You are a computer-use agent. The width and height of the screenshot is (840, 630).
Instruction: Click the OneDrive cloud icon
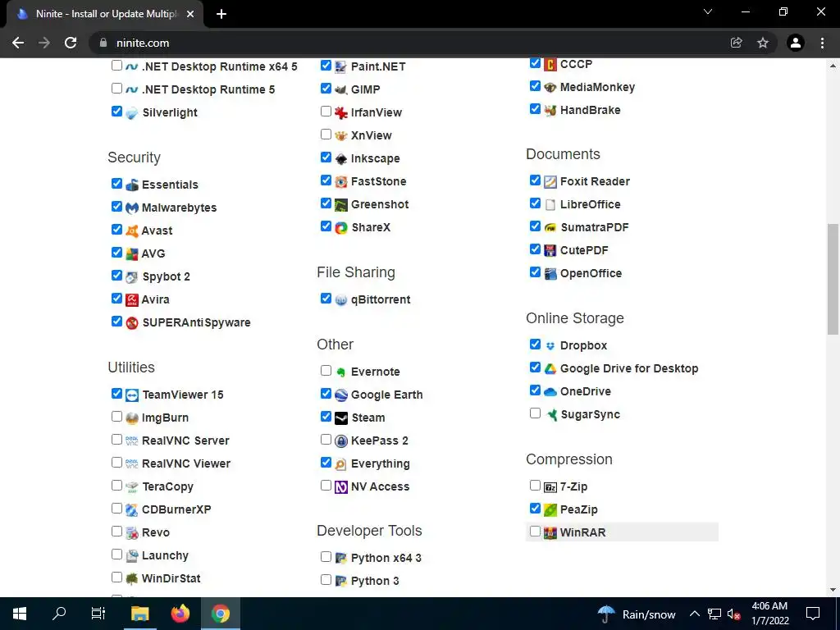pyautogui.click(x=550, y=391)
